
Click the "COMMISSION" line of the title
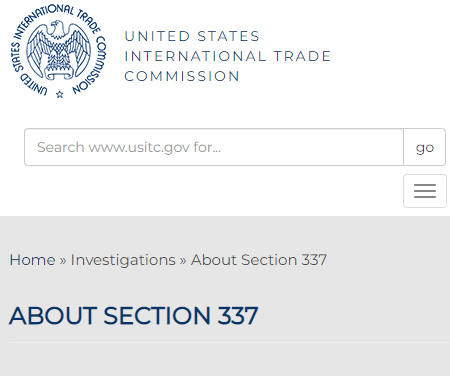[x=182, y=76]
